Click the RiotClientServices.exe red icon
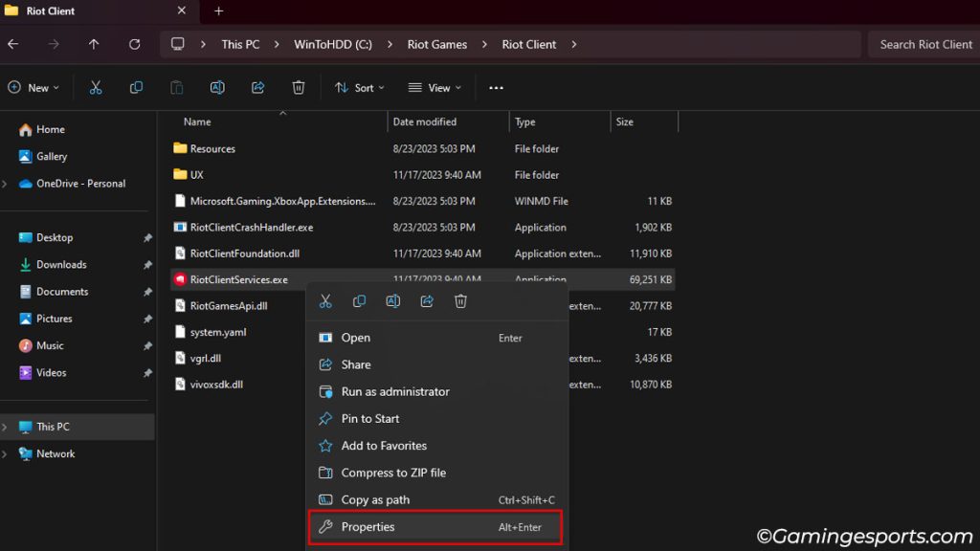This screenshot has width=980, height=551. click(x=180, y=280)
